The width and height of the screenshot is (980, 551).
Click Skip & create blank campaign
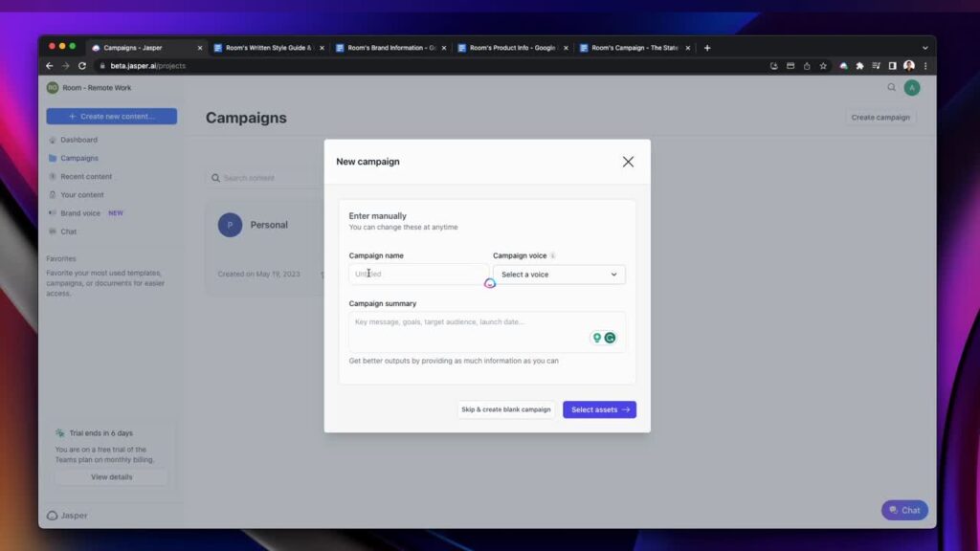(x=505, y=409)
